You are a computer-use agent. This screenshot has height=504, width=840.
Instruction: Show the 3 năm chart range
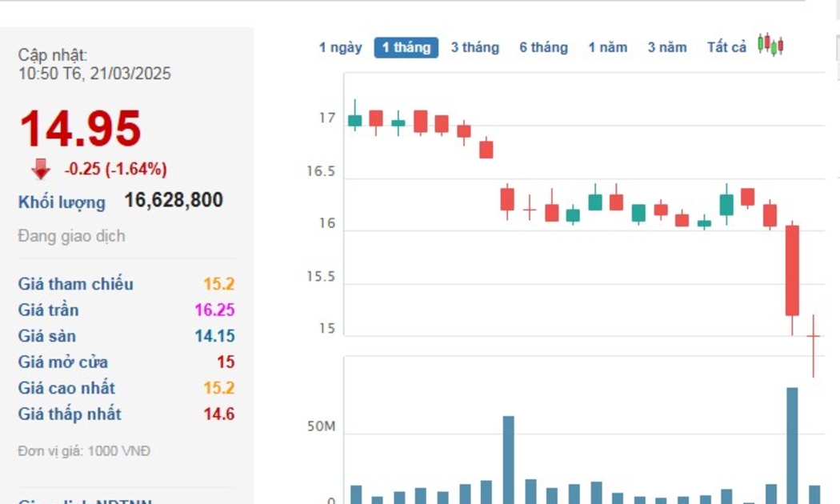[667, 47]
